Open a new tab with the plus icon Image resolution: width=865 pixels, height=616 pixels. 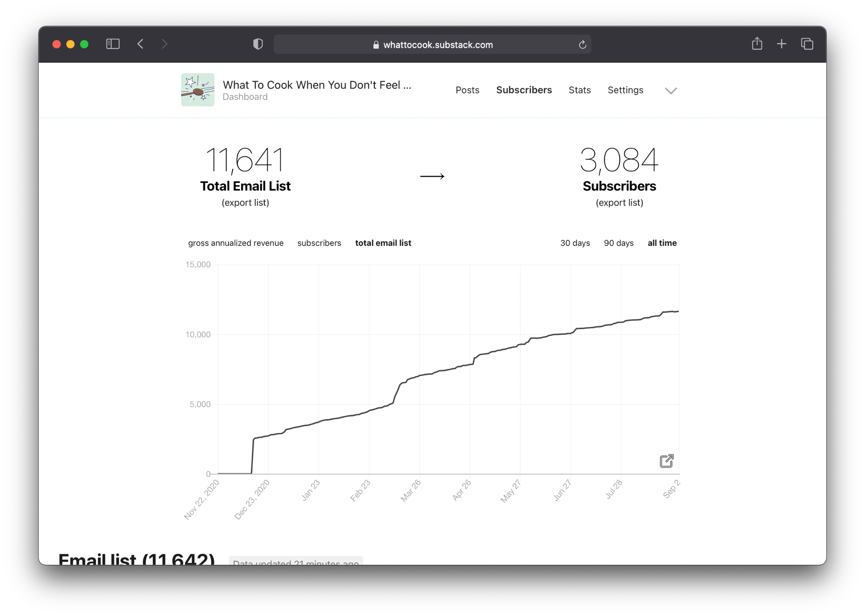coord(781,44)
